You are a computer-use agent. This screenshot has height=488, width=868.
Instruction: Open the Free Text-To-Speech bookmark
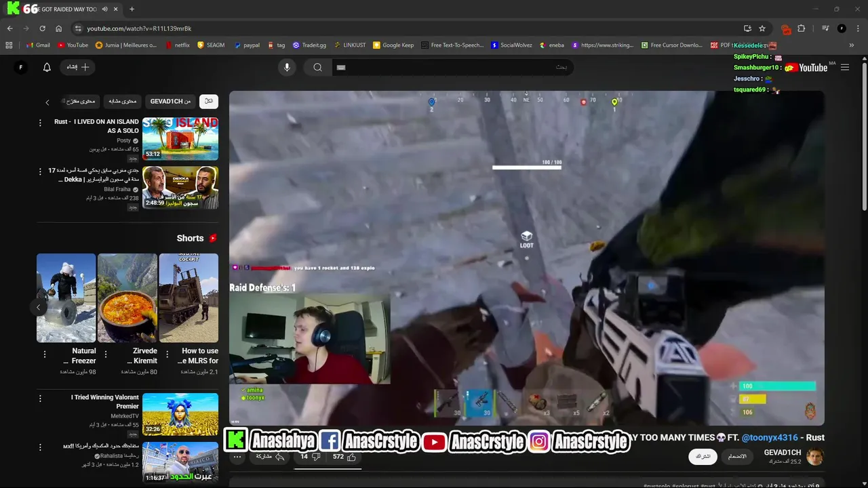[452, 45]
